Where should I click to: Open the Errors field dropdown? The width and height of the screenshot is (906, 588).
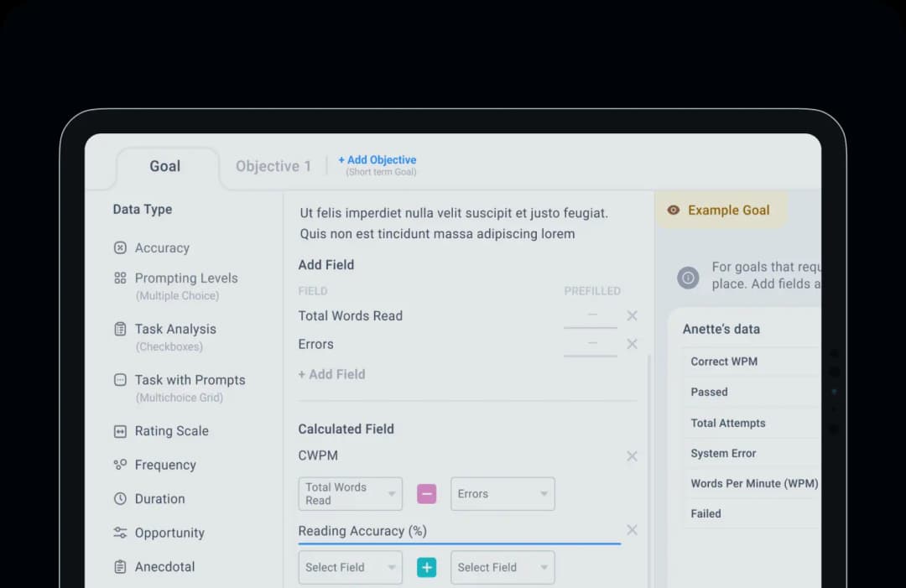coord(502,494)
